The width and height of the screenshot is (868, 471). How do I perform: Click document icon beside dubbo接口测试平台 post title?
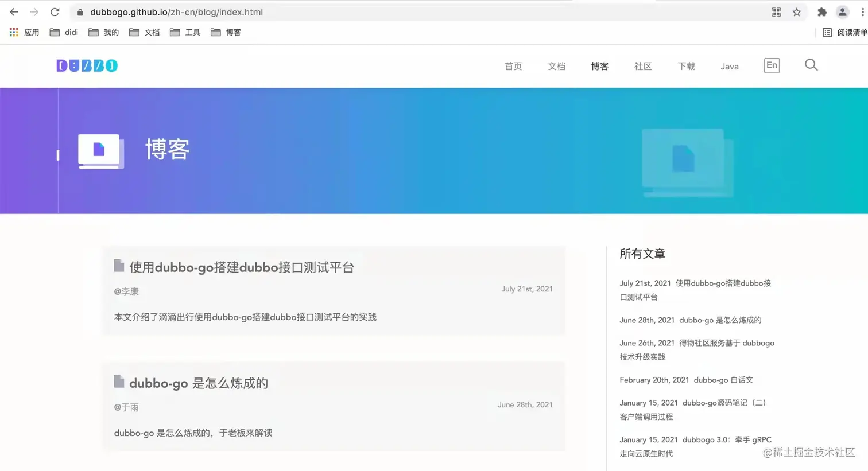[x=119, y=265]
